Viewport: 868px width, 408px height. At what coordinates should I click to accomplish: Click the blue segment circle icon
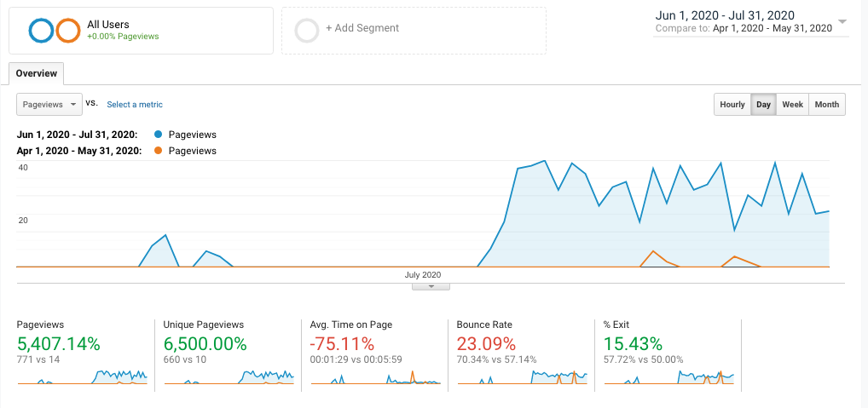tap(41, 31)
